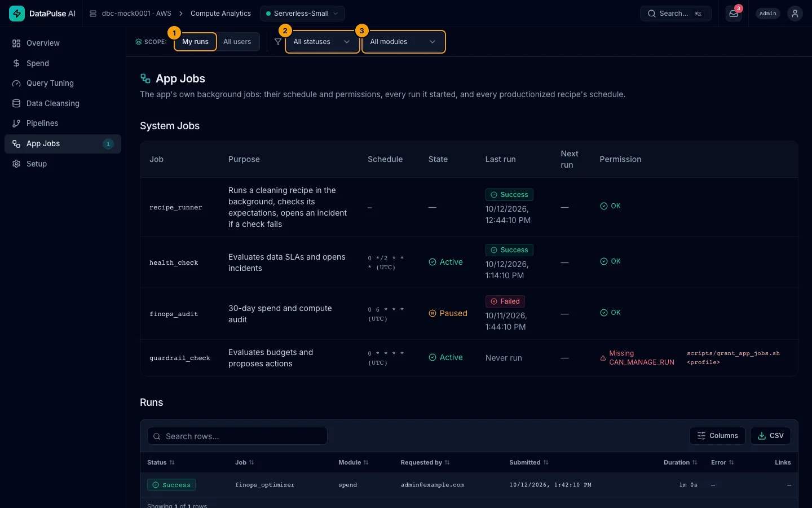Image resolution: width=812 pixels, height=508 pixels.
Task: Click the Failed status badge for finops_audit
Action: pos(505,301)
